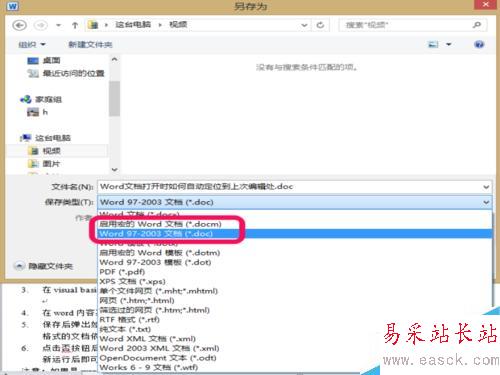Select 这台电脑 in the address path
This screenshot has width=500, height=375.
tap(133, 24)
